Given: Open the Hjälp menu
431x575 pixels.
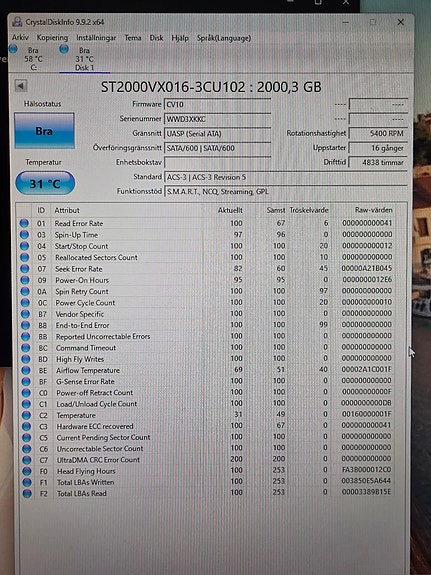Looking at the screenshot, I should (x=180, y=38).
